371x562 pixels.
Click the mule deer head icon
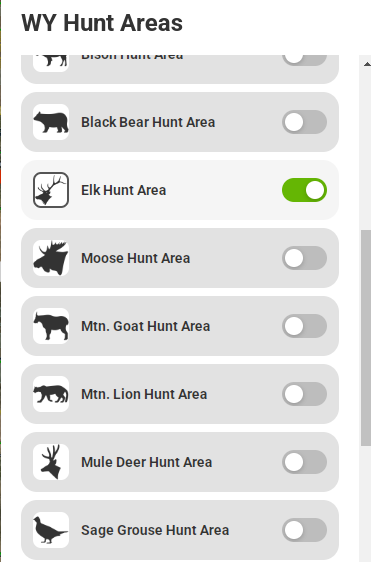pyautogui.click(x=51, y=462)
